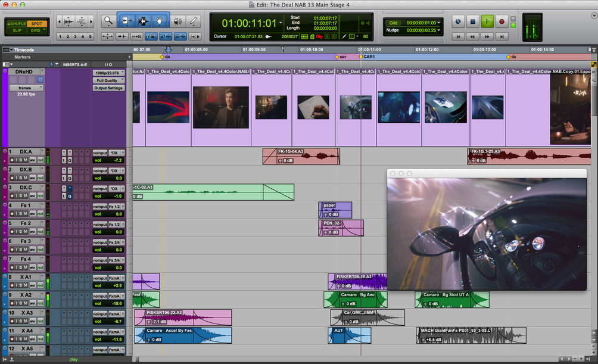Click the Fast Forward button
The height and width of the screenshot is (364, 598).
(x=487, y=36)
